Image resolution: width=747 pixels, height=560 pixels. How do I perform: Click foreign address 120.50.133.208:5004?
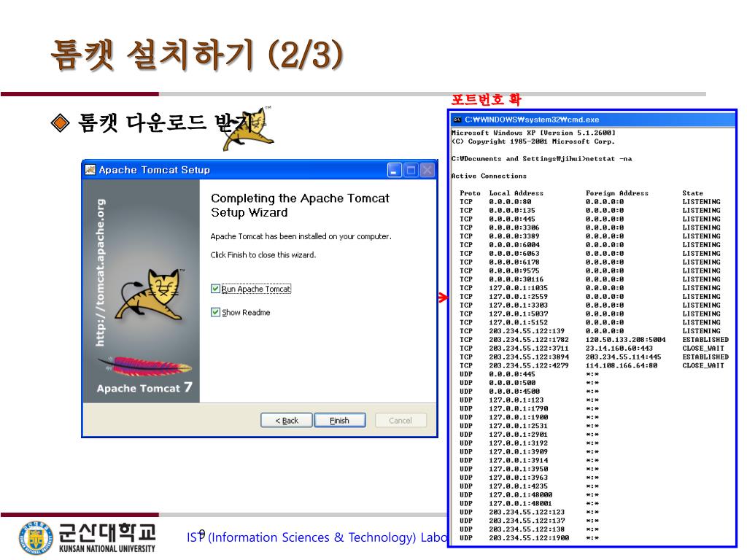625,340
